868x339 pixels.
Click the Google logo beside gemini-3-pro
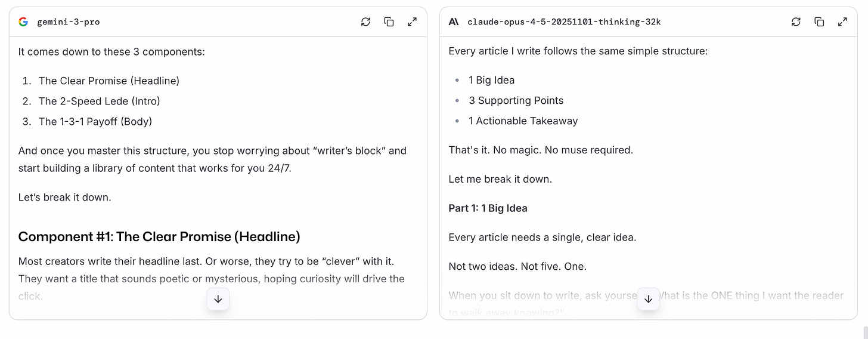[x=23, y=22]
